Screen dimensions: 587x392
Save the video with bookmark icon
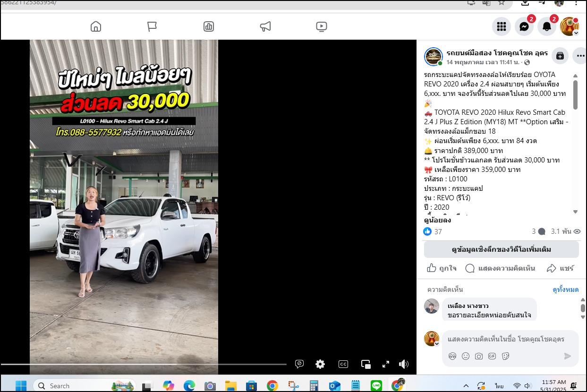(560, 56)
